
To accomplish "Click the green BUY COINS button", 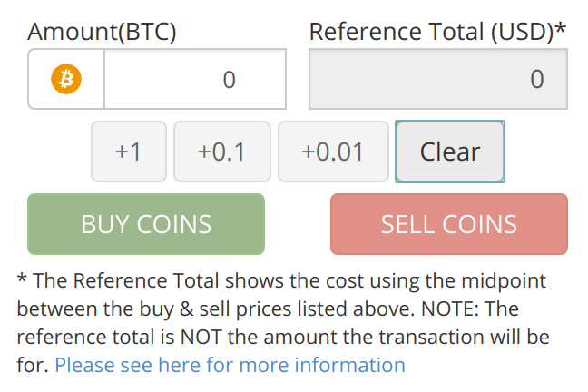I will click(146, 224).
